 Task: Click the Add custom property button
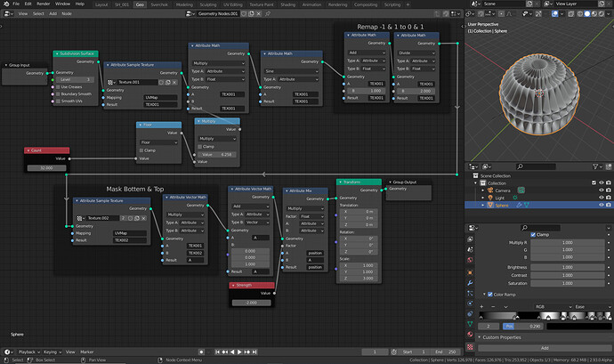(x=545, y=348)
